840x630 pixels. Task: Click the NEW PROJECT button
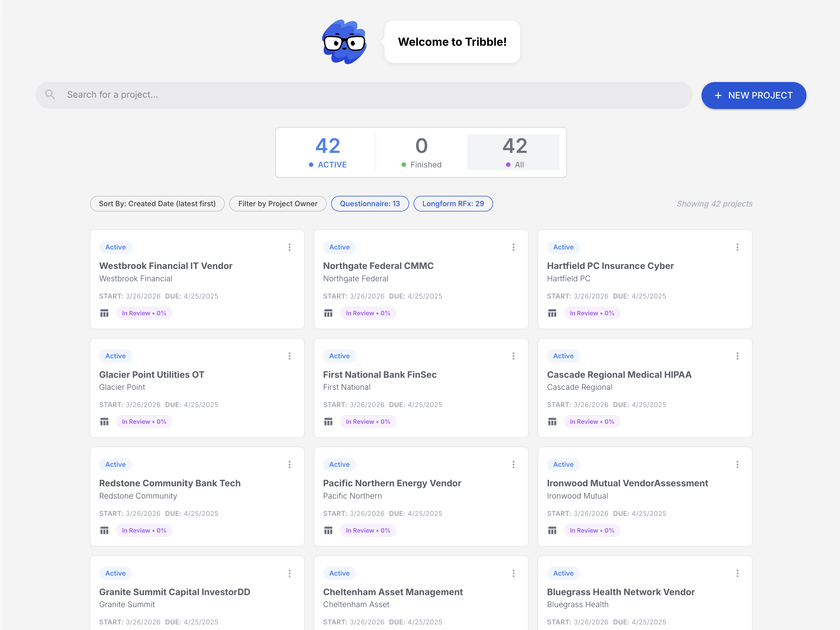(x=754, y=95)
